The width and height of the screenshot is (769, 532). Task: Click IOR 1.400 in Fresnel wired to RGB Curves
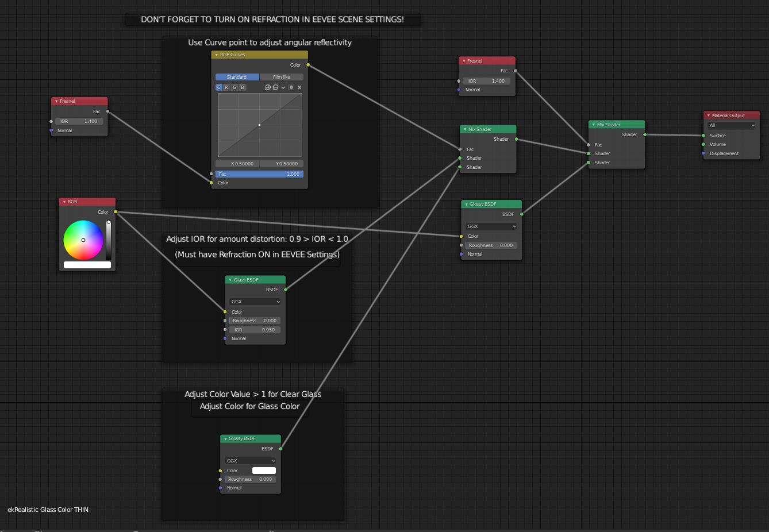click(79, 121)
